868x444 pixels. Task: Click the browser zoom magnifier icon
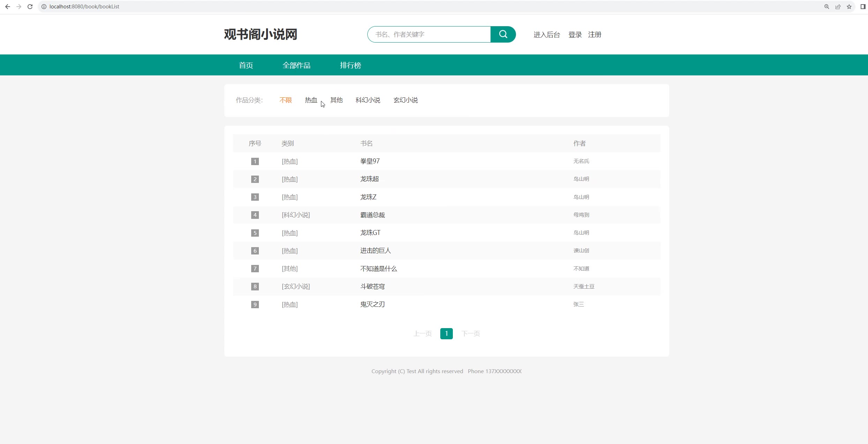coord(826,7)
